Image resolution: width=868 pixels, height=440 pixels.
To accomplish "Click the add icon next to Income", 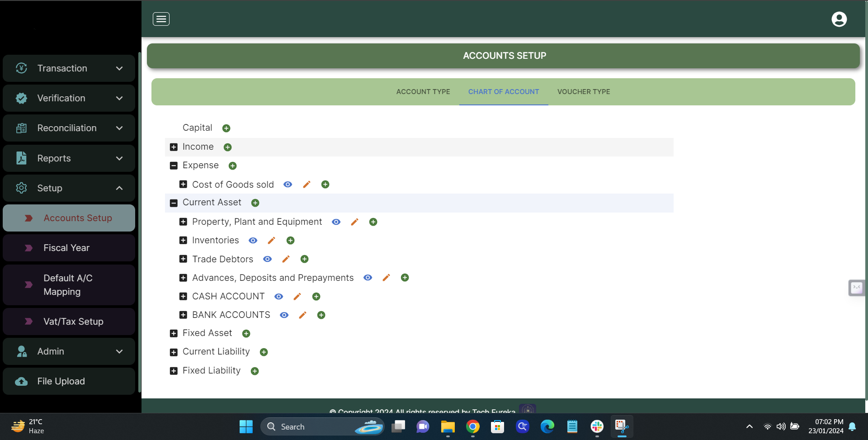I will tap(228, 147).
